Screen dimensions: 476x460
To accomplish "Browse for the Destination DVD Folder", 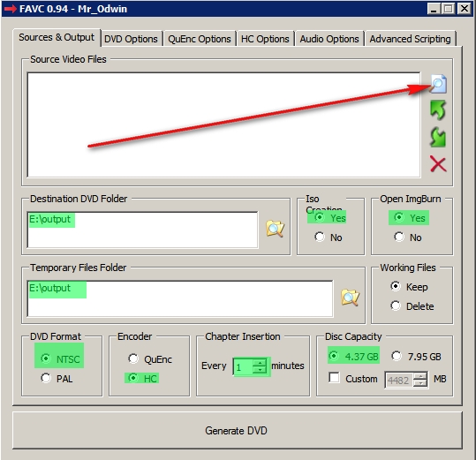I will [275, 229].
